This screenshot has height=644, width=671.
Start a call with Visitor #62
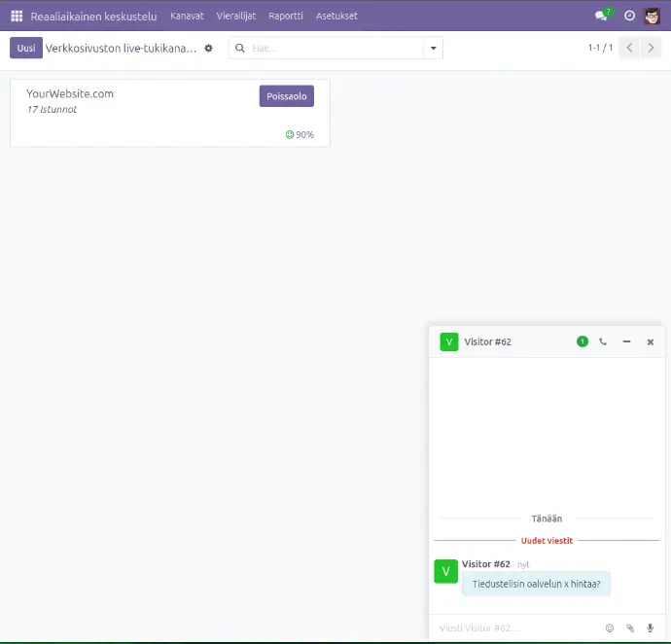(603, 341)
